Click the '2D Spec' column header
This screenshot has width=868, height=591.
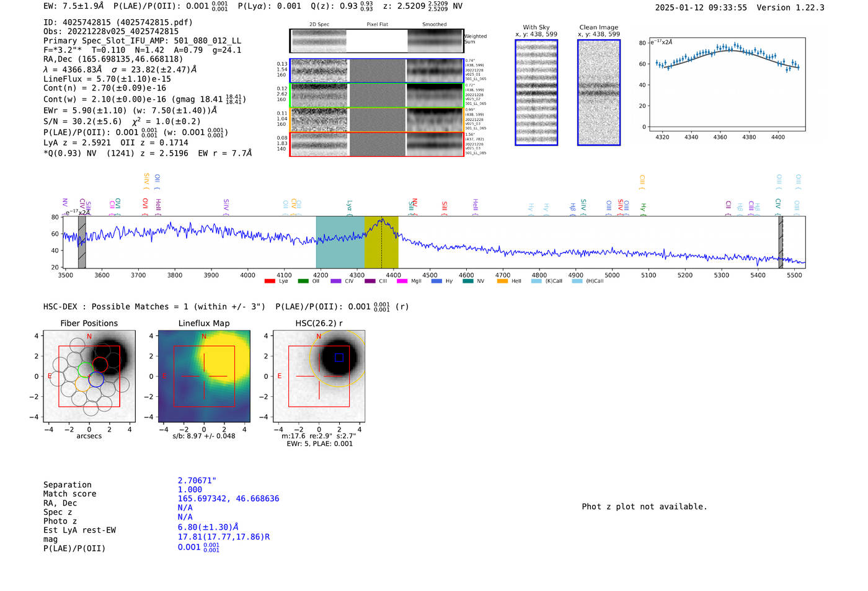pyautogui.click(x=319, y=24)
